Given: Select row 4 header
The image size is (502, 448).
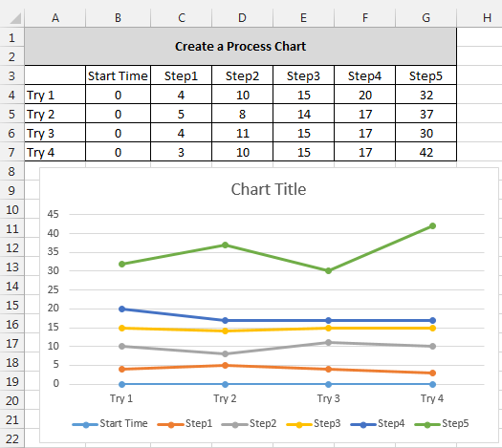Looking at the screenshot, I should (x=11, y=95).
